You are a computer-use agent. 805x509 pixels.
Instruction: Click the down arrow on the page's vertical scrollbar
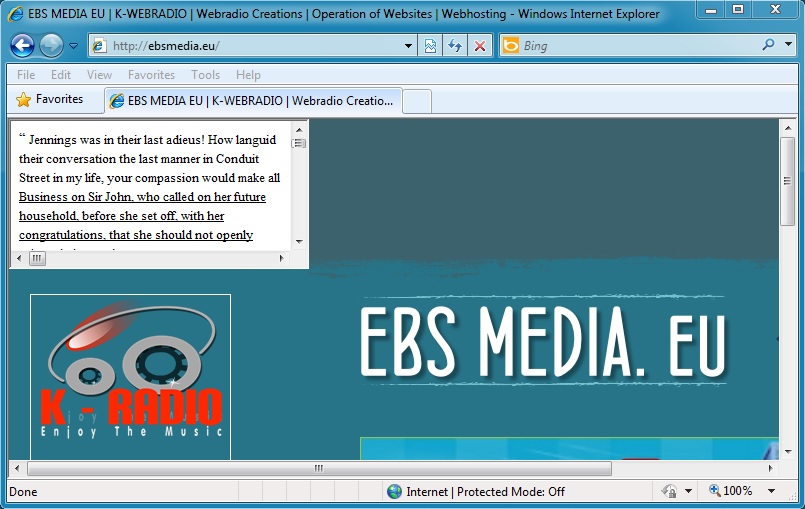(788, 452)
